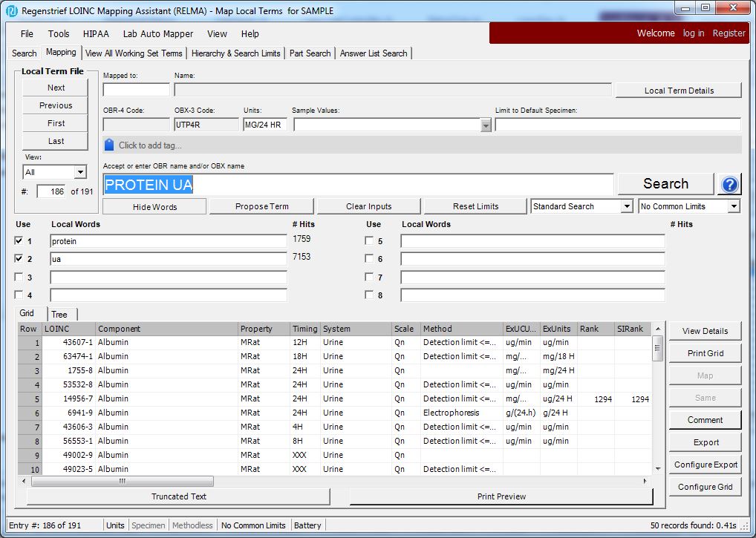This screenshot has height=538, width=756.
Task: Go to the Last local term
Action: [x=56, y=141]
